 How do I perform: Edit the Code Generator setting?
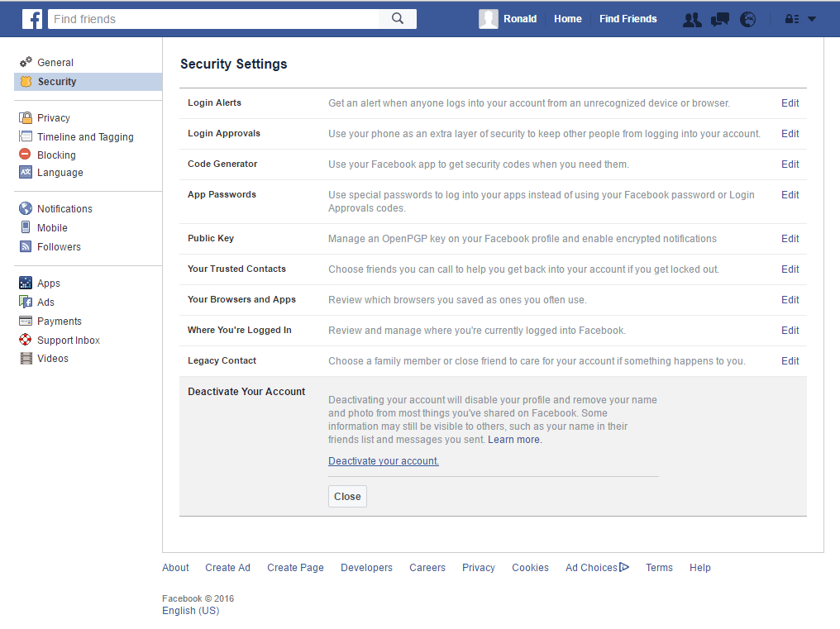pos(790,164)
